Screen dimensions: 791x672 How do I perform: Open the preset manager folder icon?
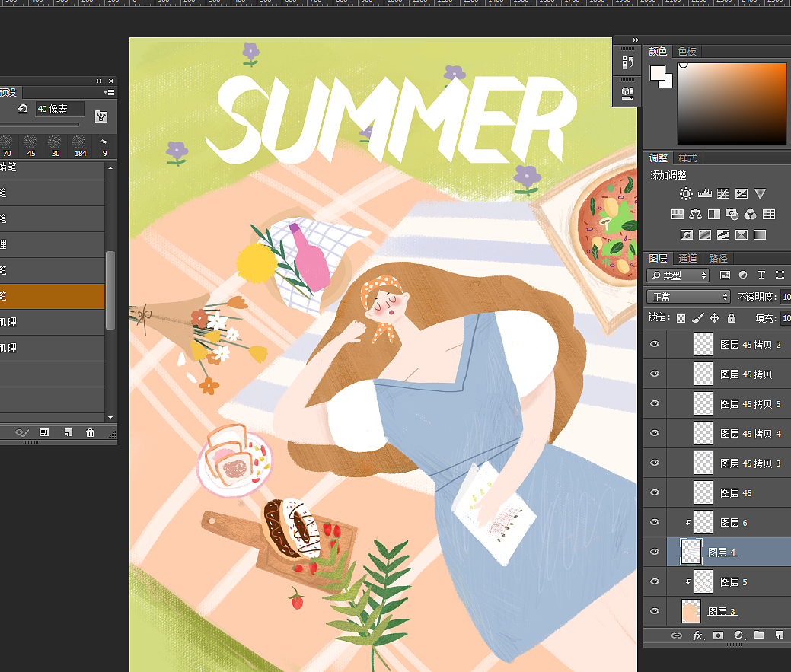tap(101, 117)
